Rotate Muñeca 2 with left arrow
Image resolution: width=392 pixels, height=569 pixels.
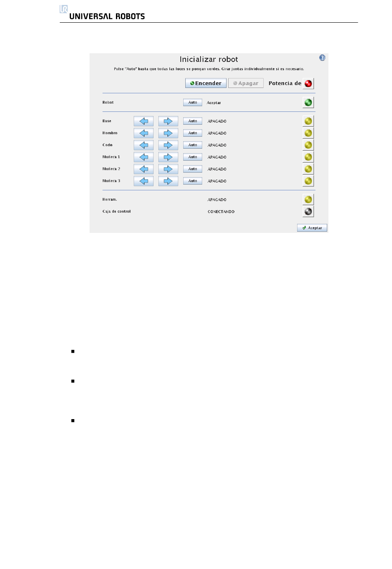click(x=144, y=169)
